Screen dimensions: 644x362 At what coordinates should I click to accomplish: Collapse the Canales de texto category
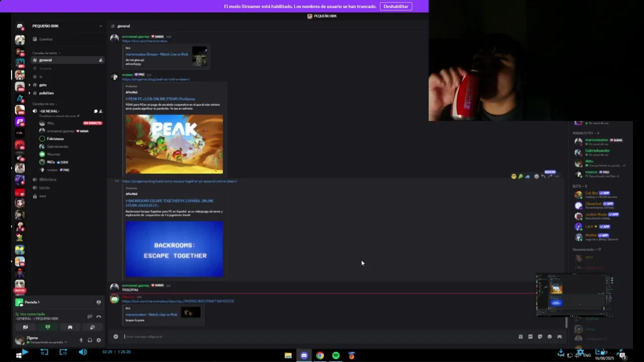click(x=45, y=53)
